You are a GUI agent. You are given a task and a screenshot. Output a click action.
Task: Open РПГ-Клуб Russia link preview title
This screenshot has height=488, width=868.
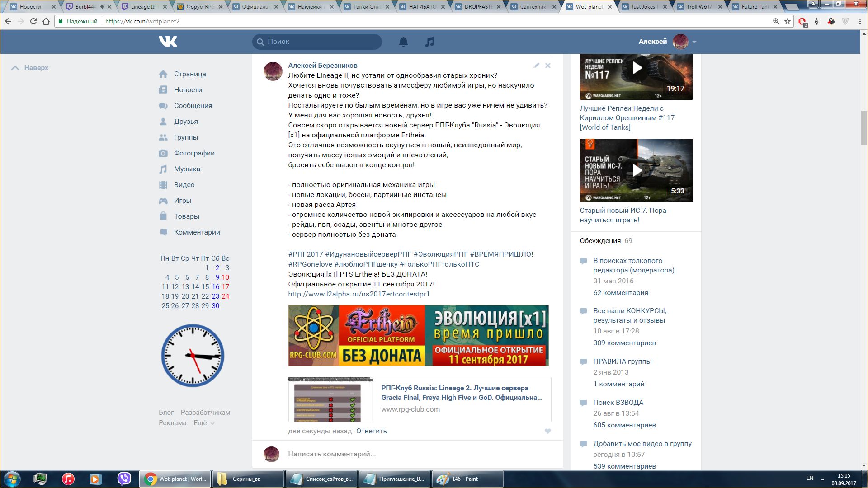click(x=462, y=393)
